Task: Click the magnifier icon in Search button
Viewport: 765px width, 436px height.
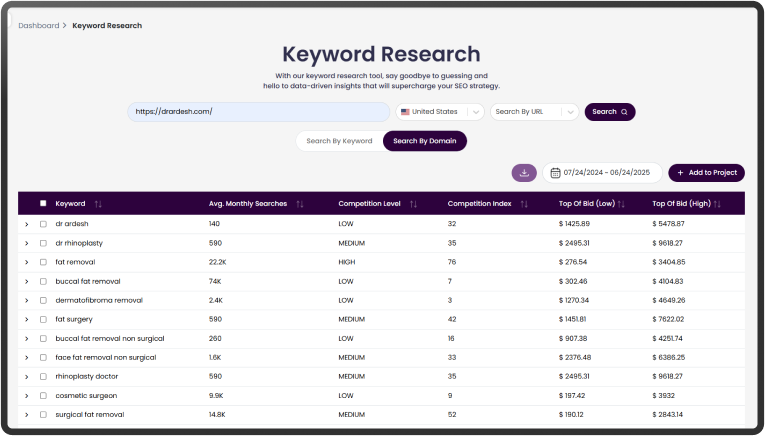Action: click(624, 112)
